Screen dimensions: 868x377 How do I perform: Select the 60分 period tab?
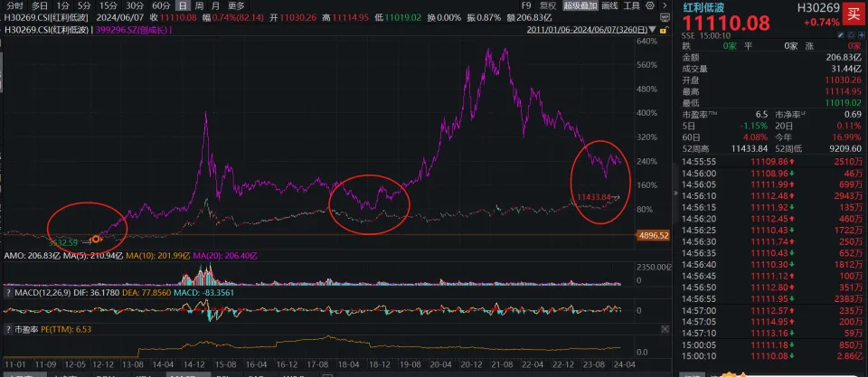click(x=161, y=5)
